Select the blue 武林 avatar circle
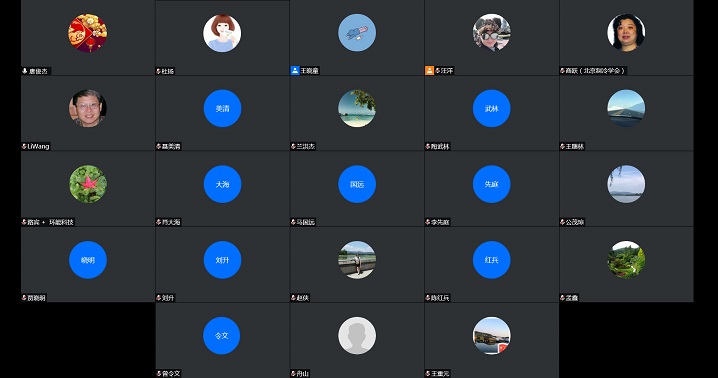718x378 pixels. pyautogui.click(x=491, y=109)
